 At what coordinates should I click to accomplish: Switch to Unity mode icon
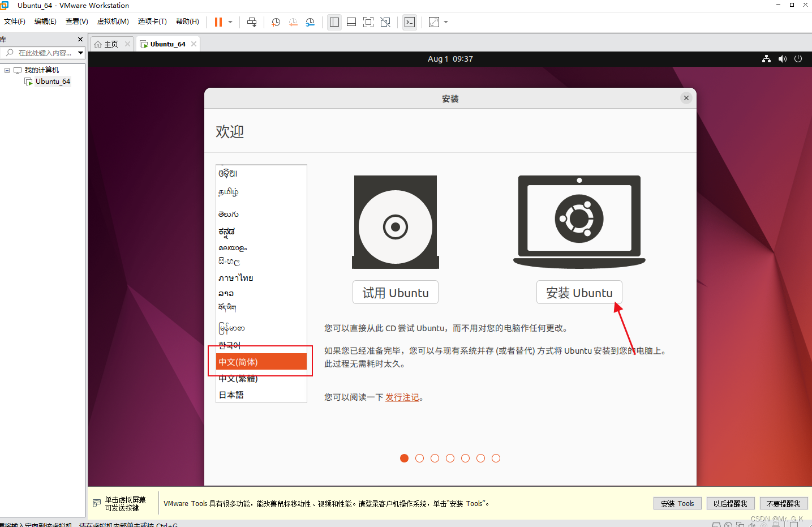[x=385, y=22]
